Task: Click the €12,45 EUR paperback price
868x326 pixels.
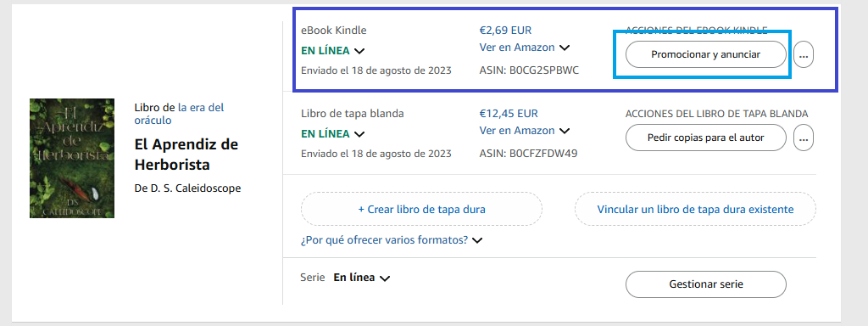Action: pyautogui.click(x=509, y=114)
